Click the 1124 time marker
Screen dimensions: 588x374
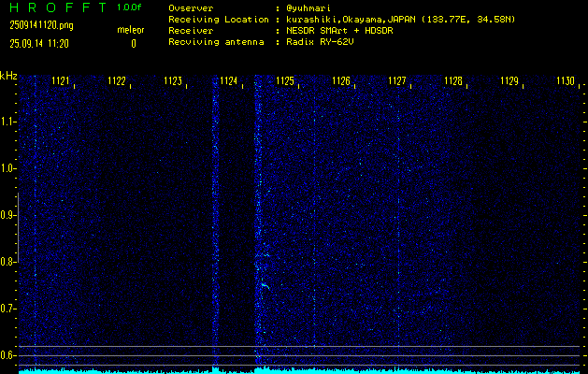pyautogui.click(x=229, y=81)
